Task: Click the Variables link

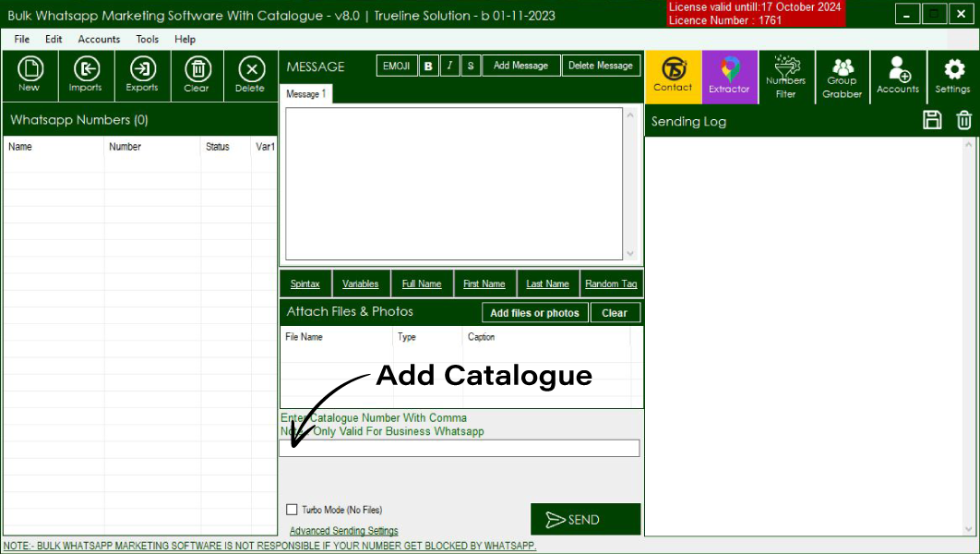Action: (361, 283)
